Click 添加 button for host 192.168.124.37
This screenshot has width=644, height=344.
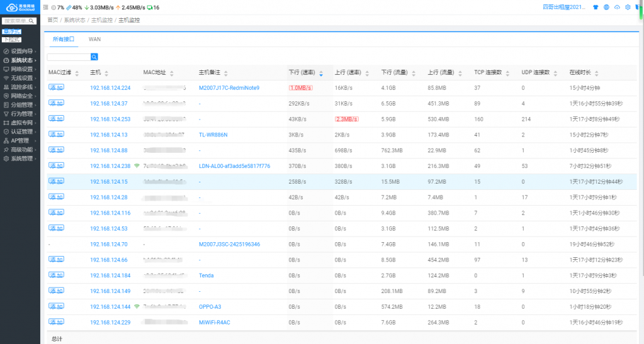(x=56, y=103)
